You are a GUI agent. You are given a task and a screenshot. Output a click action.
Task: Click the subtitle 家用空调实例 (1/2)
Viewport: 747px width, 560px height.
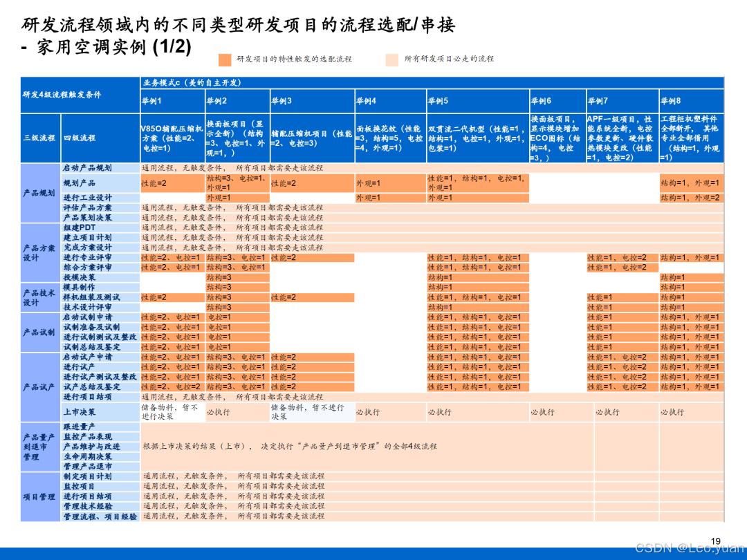coord(114,47)
